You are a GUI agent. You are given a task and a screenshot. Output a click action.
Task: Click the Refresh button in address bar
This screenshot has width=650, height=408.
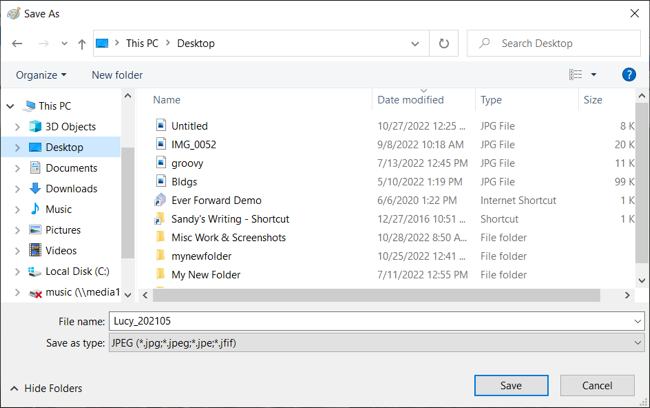tap(444, 44)
